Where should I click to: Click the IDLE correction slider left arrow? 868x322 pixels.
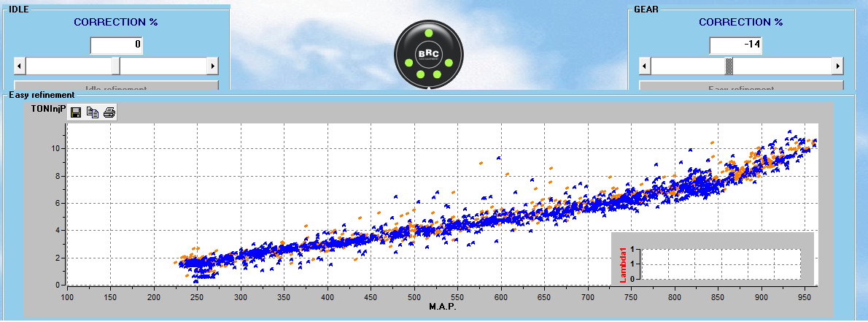(19, 66)
